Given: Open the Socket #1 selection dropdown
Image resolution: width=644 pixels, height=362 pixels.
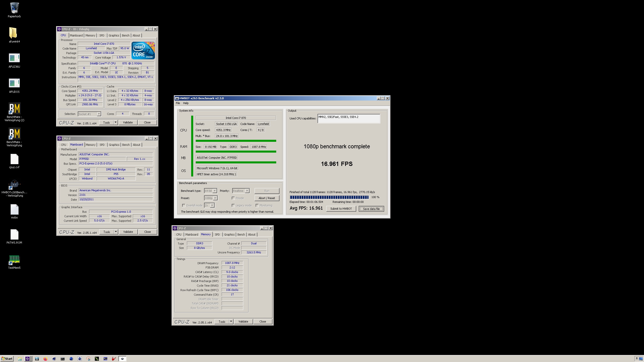Looking at the screenshot, I should click(x=89, y=114).
